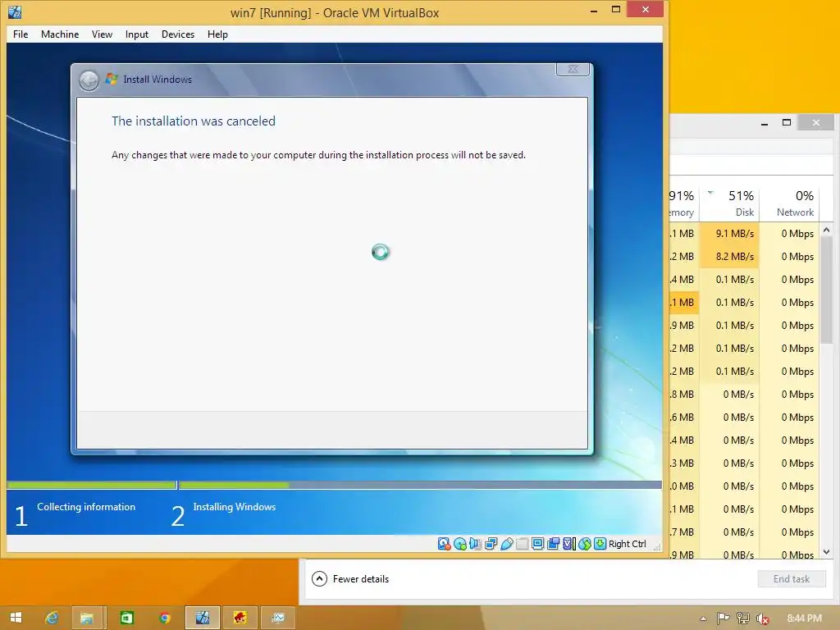The width and height of the screenshot is (840, 630).
Task: Maximize the Task Manager window
Action: (787, 123)
